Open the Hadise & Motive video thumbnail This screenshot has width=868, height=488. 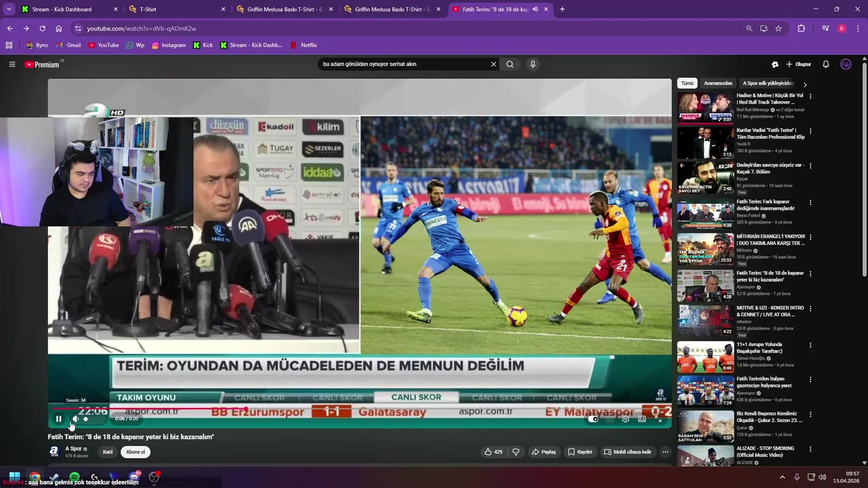pyautogui.click(x=705, y=107)
